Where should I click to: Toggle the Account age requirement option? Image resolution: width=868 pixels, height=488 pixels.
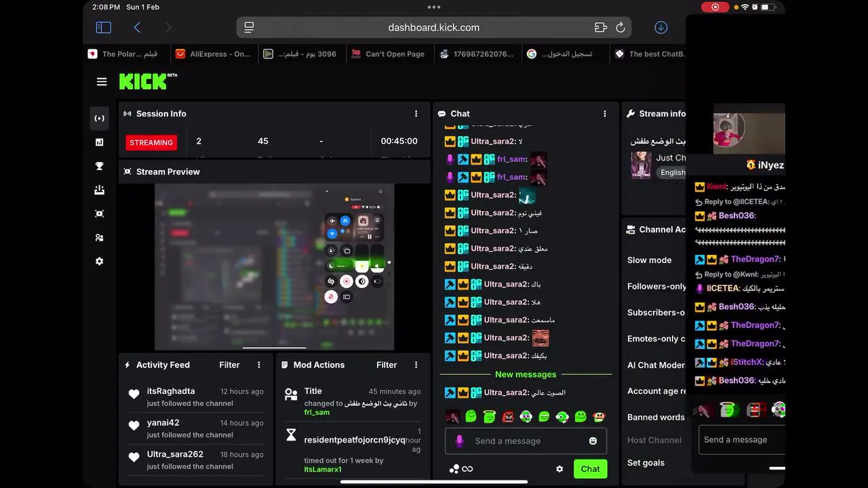[x=656, y=391]
